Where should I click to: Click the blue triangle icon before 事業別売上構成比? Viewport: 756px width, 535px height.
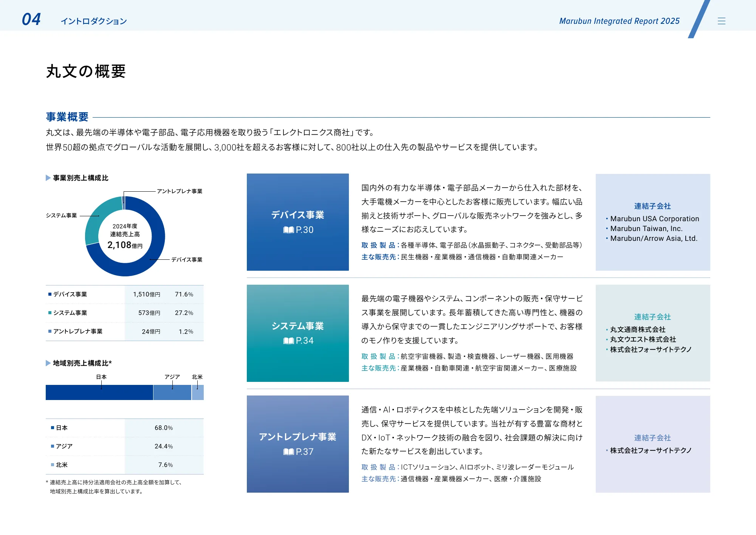48,178
